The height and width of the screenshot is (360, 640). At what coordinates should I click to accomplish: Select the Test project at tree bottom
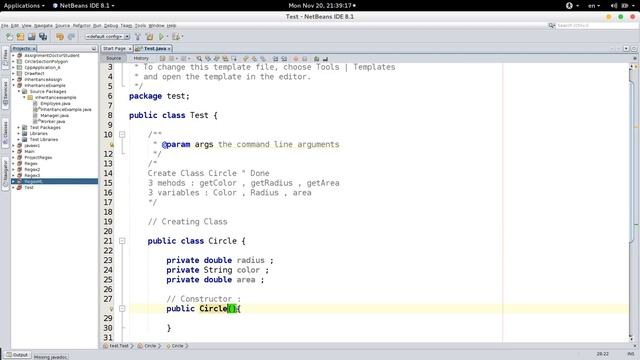coord(29,188)
